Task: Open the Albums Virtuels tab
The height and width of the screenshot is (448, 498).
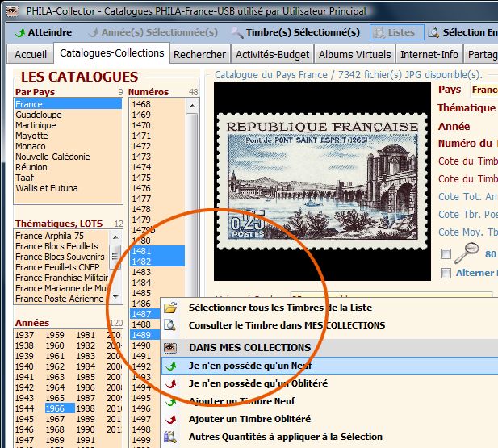Action: tap(355, 55)
